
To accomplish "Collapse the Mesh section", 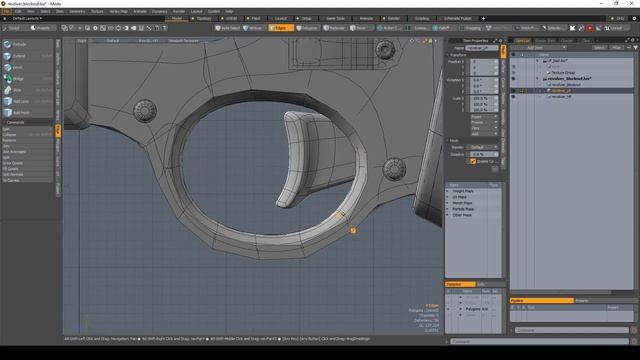I will [448, 140].
